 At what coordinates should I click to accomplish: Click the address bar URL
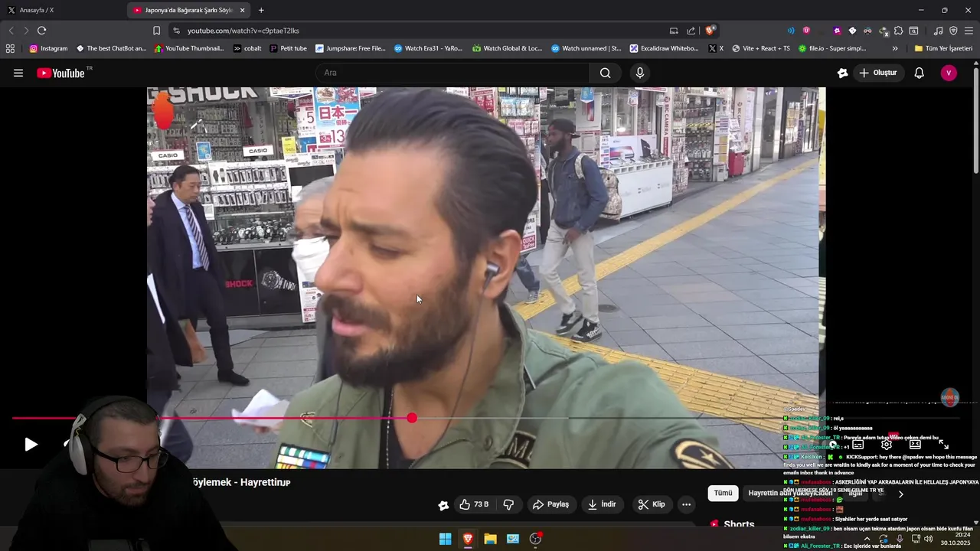click(243, 31)
